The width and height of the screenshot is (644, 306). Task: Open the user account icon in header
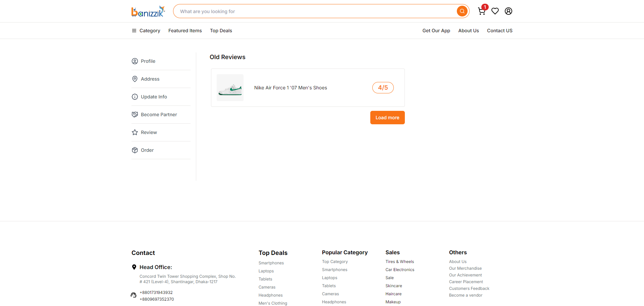[x=508, y=11]
